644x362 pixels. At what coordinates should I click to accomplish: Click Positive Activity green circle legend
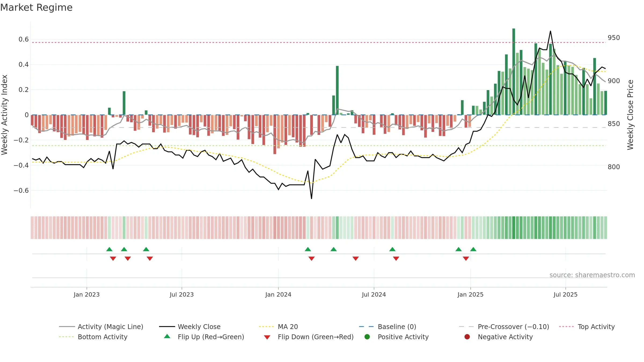pos(367,337)
